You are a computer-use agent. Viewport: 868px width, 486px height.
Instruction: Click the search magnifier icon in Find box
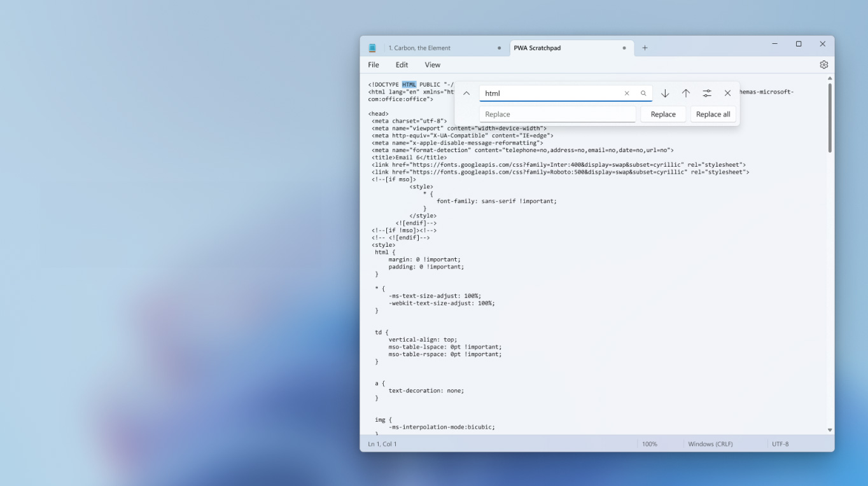coord(643,94)
